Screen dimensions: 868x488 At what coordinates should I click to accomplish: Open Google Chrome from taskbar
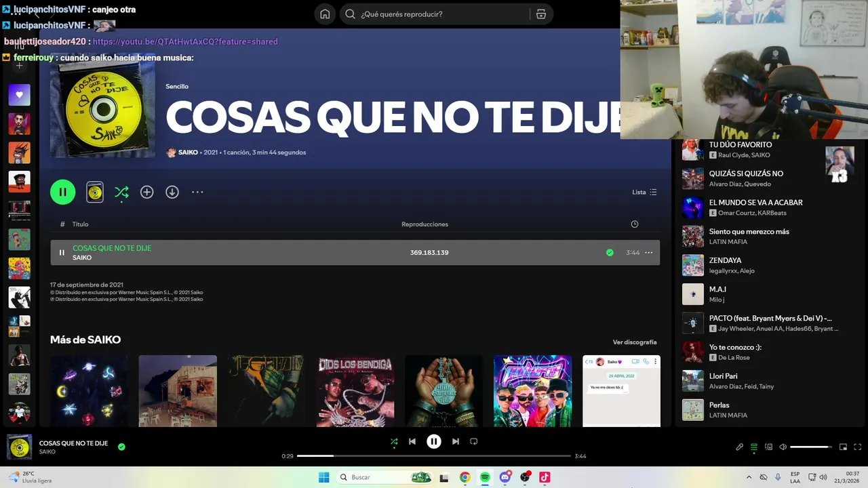(465, 477)
